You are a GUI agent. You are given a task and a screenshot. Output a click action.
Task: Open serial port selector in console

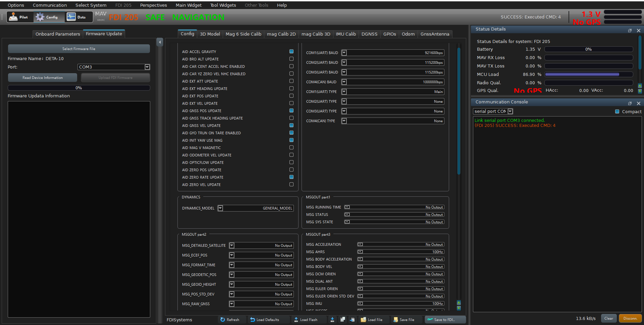pos(493,111)
